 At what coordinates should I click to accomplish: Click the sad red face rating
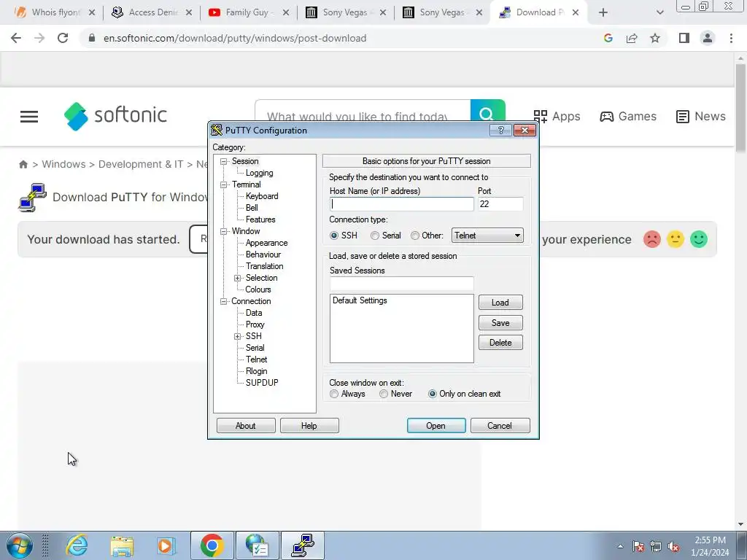tap(651, 239)
